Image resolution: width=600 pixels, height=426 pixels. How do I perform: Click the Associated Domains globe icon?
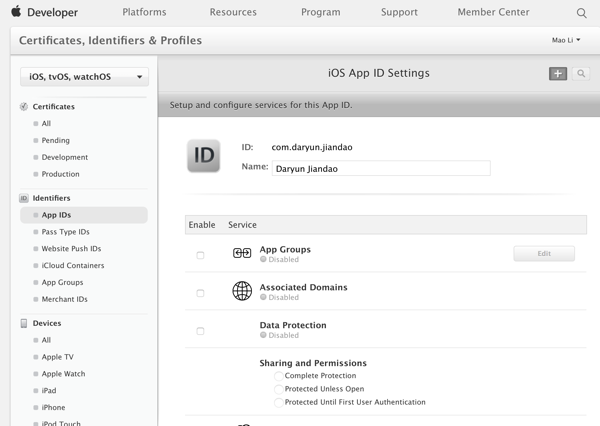[242, 291]
